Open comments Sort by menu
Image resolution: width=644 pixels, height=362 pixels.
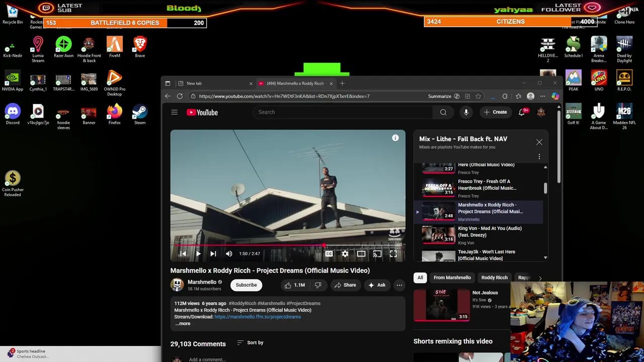pos(250,343)
